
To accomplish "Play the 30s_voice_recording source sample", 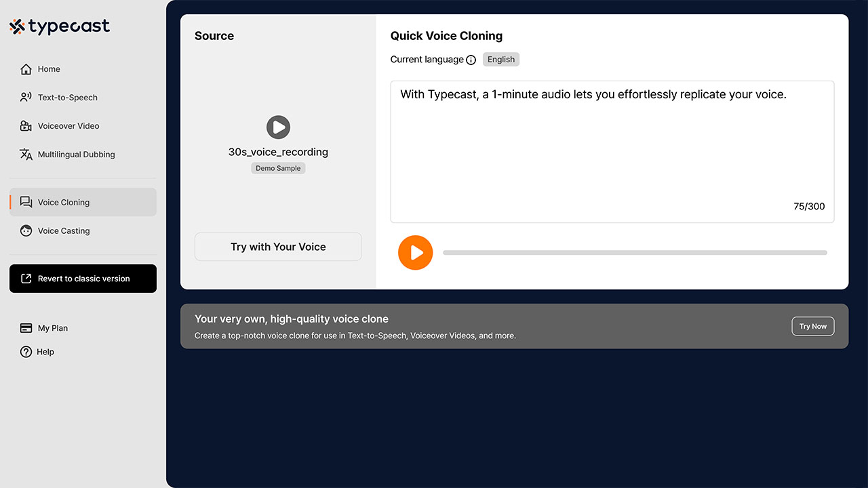I will coord(278,127).
